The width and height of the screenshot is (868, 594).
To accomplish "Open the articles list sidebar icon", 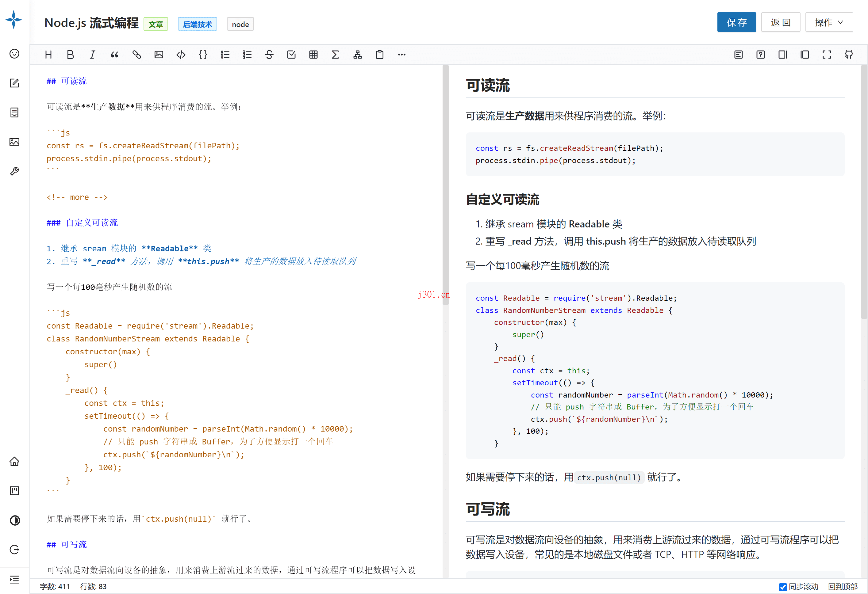I will 14,112.
